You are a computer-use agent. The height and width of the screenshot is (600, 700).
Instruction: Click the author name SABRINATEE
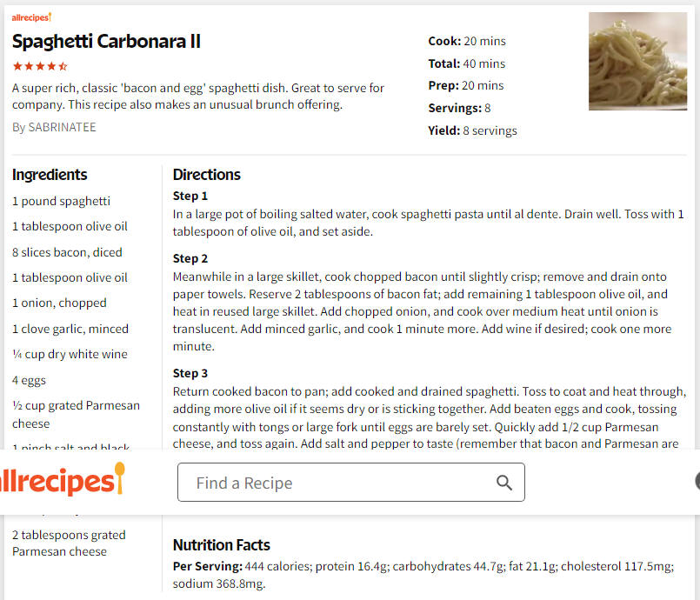point(62,127)
